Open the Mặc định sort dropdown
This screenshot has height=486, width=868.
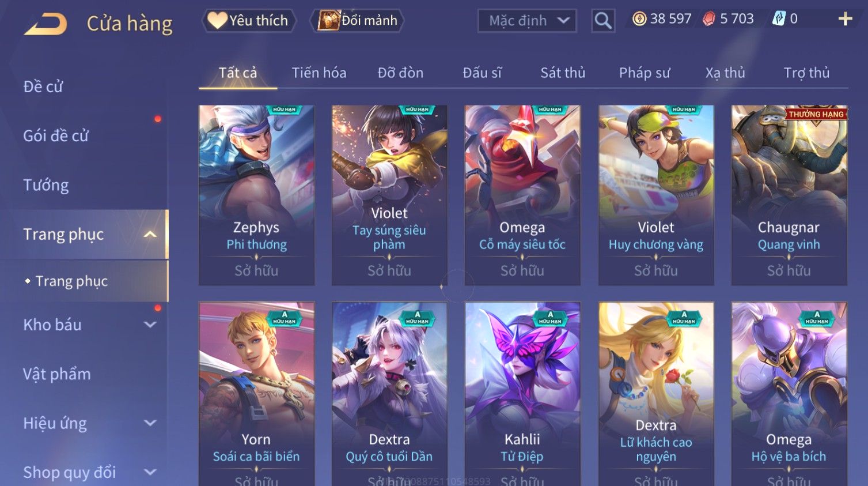[527, 21]
